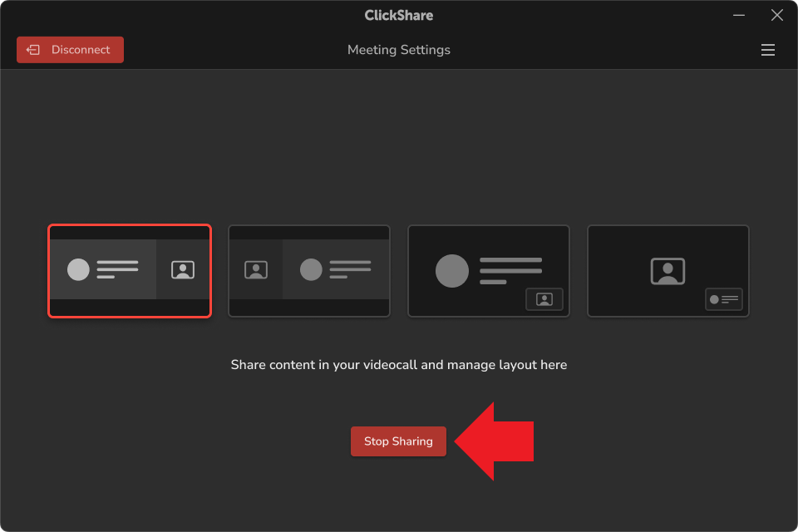Open the hamburger menu
This screenshot has width=798, height=532.
coord(767,50)
